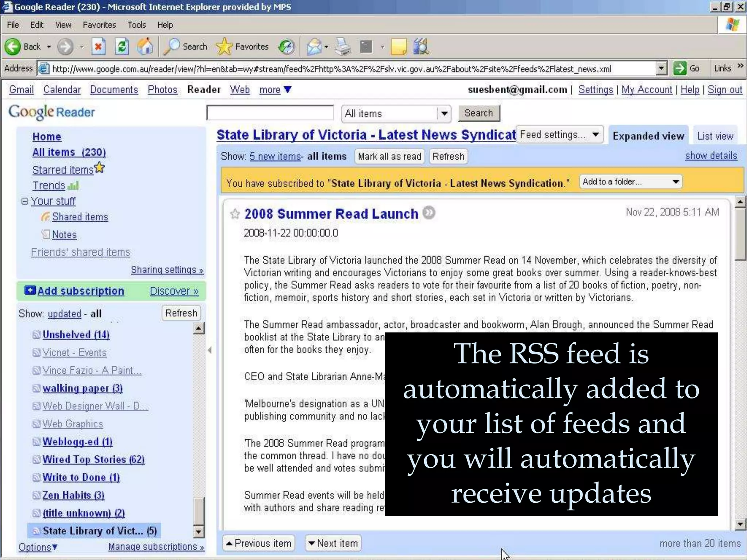Open the Favorites star toolbar button
This screenshot has width=747, height=560.
pyautogui.click(x=224, y=47)
